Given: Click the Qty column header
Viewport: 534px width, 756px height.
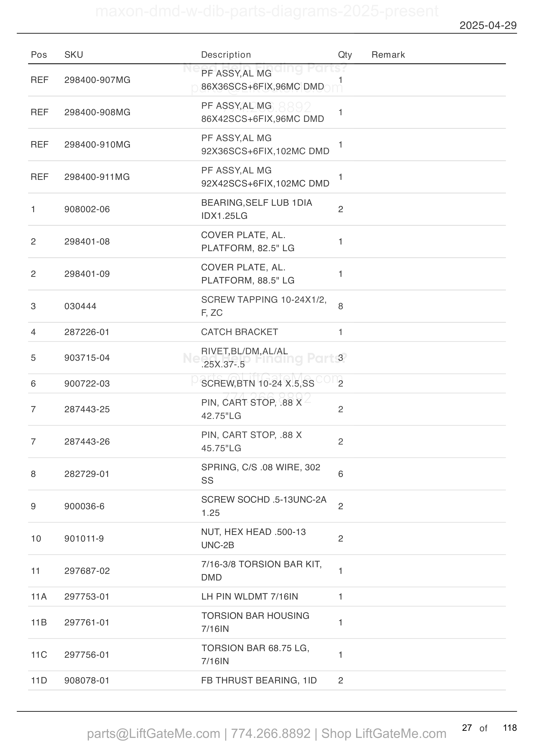Looking at the screenshot, I should click(345, 55).
